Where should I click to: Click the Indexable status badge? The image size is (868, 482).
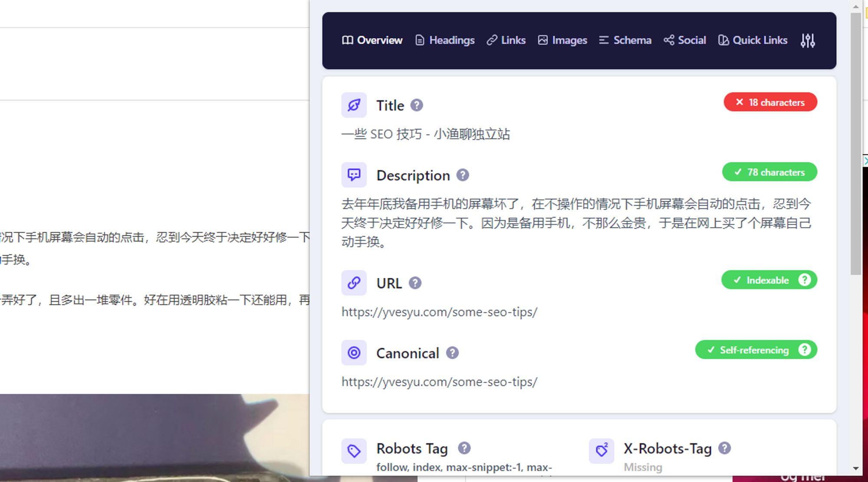click(769, 280)
